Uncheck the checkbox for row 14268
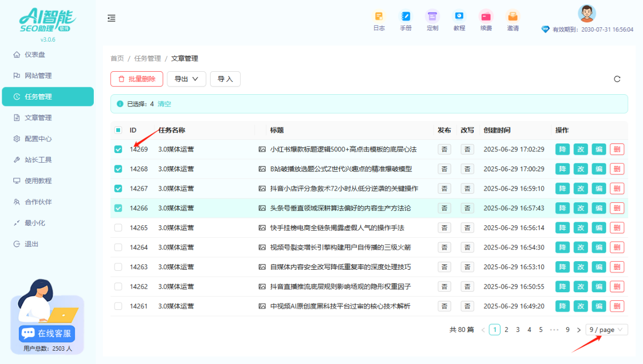Screen dimensions: 643x364 pos(118,169)
